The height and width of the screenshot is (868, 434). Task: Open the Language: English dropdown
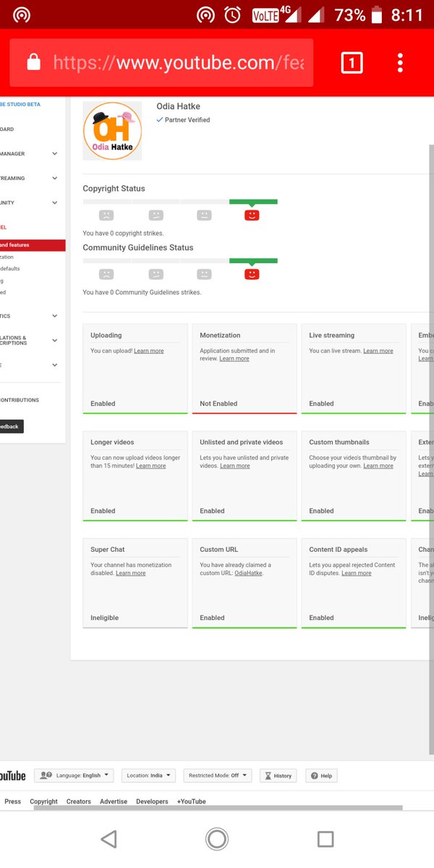click(74, 775)
